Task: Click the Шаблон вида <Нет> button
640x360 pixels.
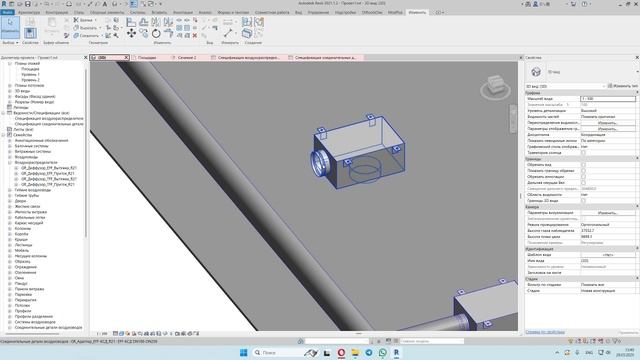Action: click(x=607, y=255)
